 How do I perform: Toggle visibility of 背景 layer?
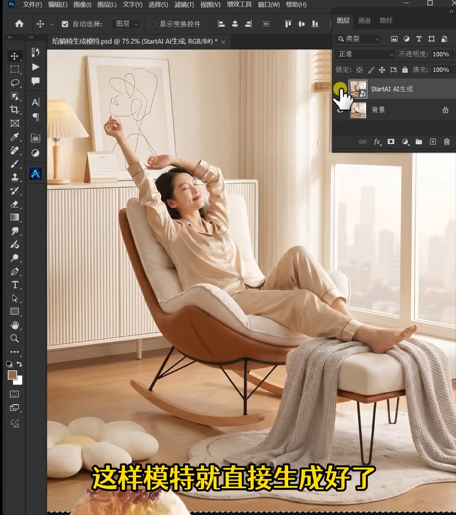point(340,110)
